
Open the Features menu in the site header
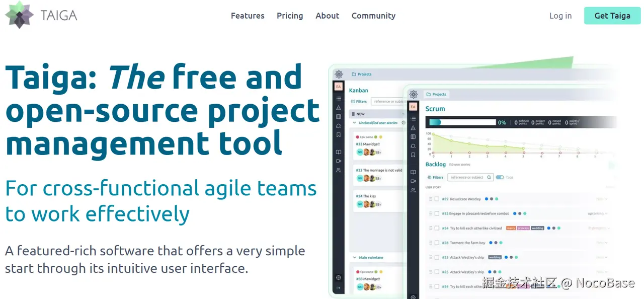coord(248,16)
